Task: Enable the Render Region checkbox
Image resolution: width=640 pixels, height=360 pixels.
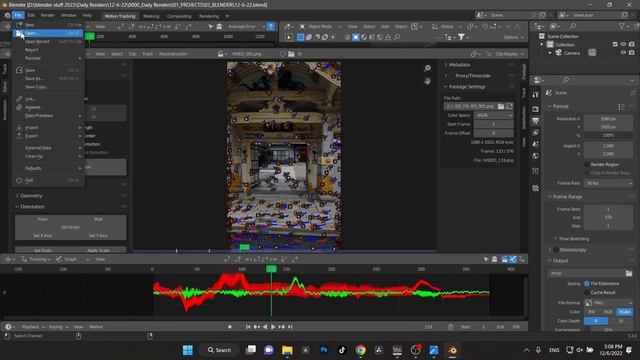Action: tap(587, 164)
